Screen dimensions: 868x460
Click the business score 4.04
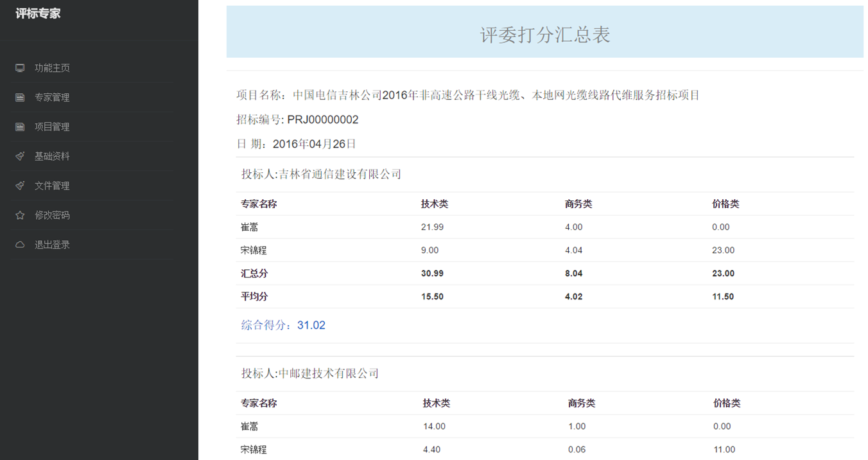pos(574,251)
